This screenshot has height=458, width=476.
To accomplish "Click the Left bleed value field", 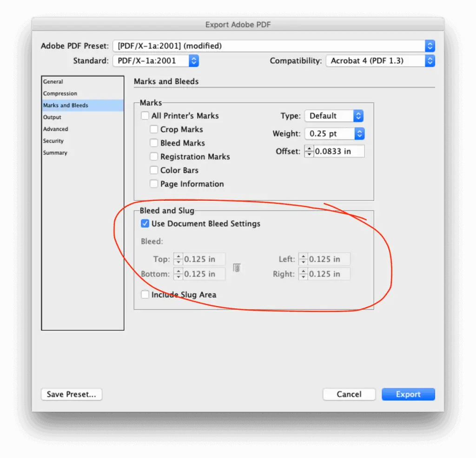I will click(x=329, y=259).
